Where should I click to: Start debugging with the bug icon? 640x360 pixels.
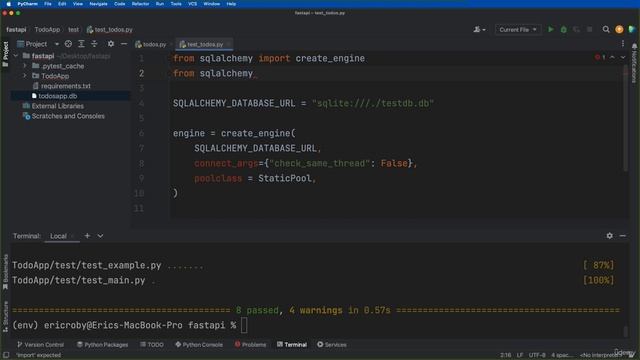click(x=564, y=29)
